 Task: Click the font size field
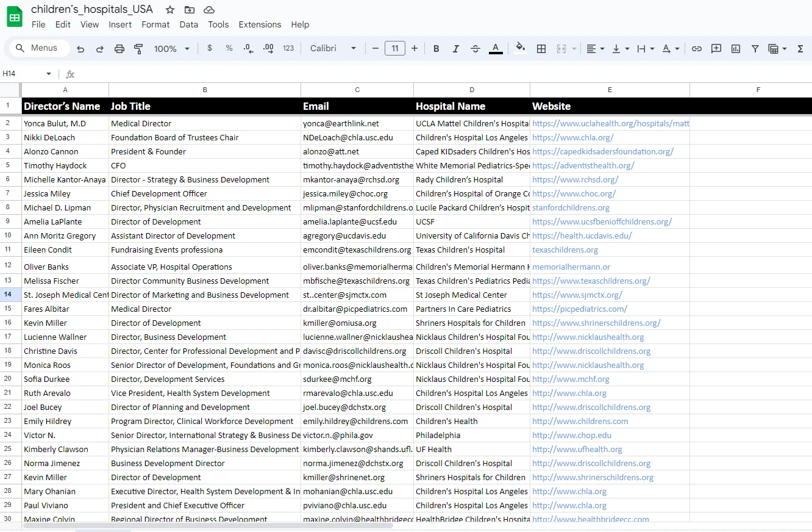click(395, 48)
